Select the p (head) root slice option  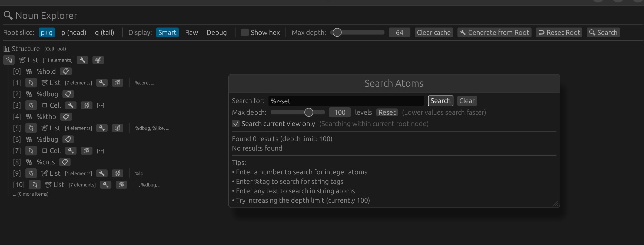pyautogui.click(x=74, y=33)
